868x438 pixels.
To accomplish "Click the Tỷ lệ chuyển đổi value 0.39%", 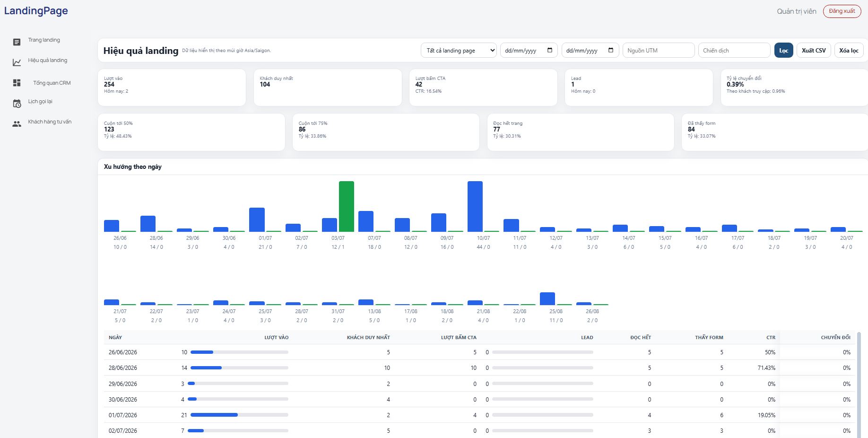I will (735, 84).
